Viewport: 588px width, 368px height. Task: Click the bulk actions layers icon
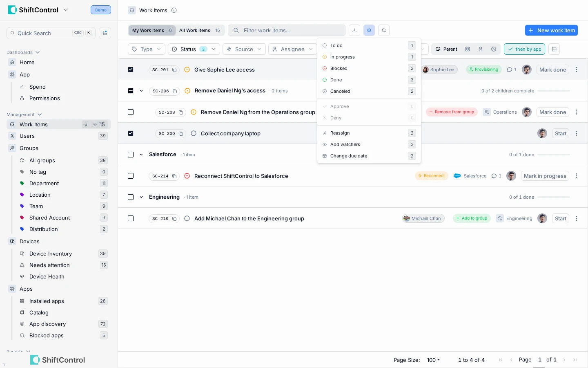[x=369, y=30]
